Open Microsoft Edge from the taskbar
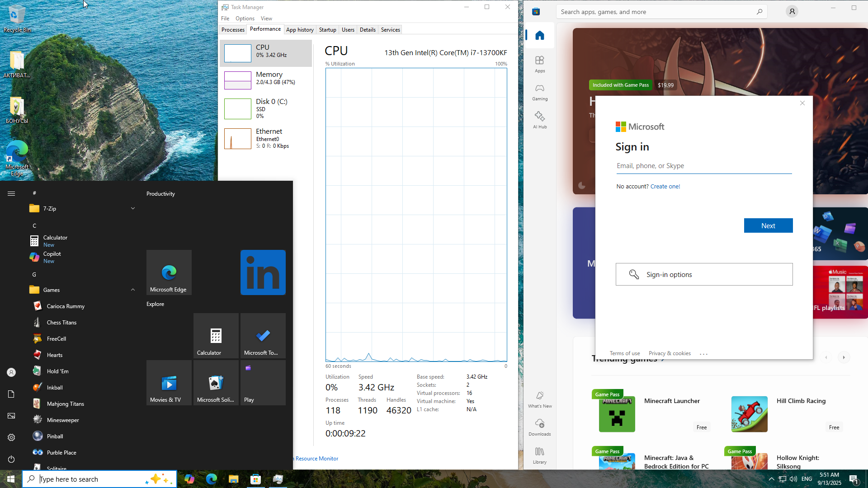This screenshot has height=488, width=868. pos(211,479)
